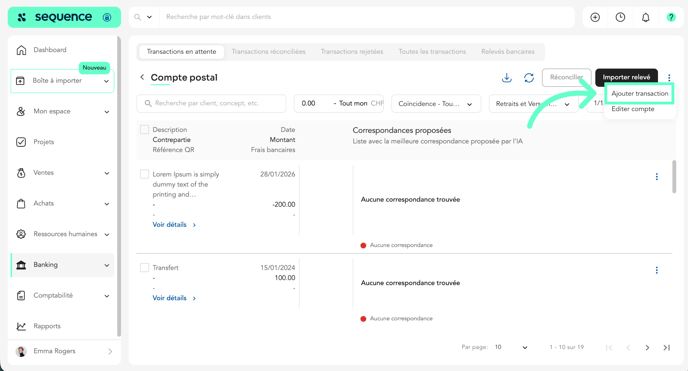Click the Importer relevé button
The width and height of the screenshot is (688, 371).
[x=626, y=77]
